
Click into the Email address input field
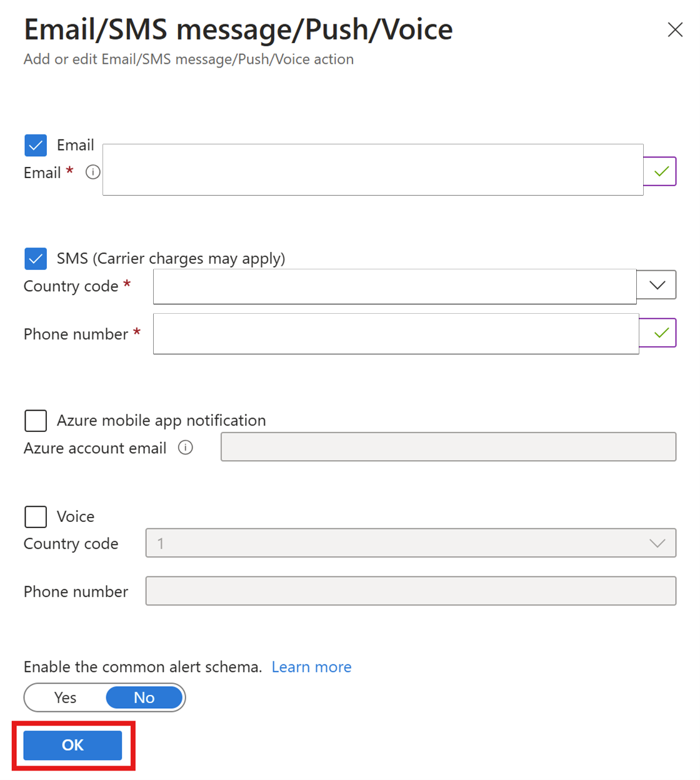tap(372, 169)
